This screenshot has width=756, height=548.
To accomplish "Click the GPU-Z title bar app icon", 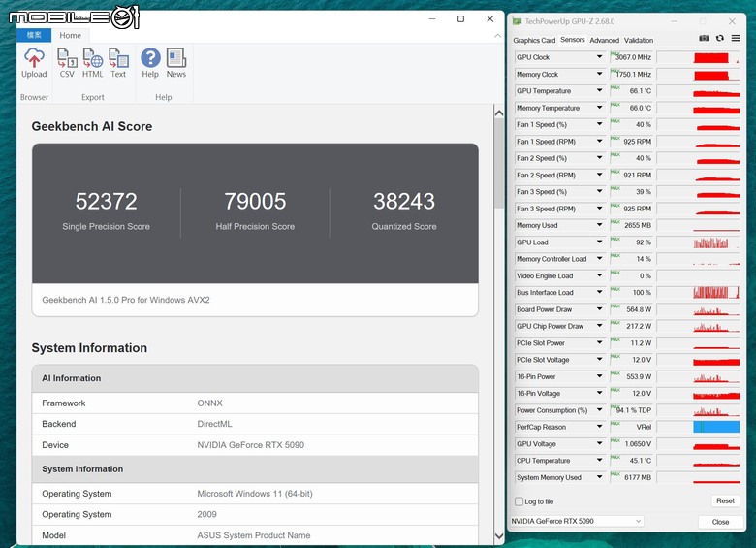I will coord(517,21).
